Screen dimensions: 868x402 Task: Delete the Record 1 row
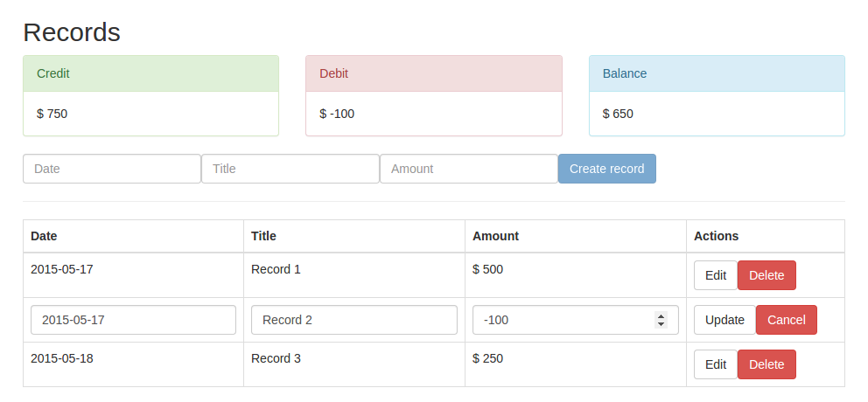(x=766, y=275)
